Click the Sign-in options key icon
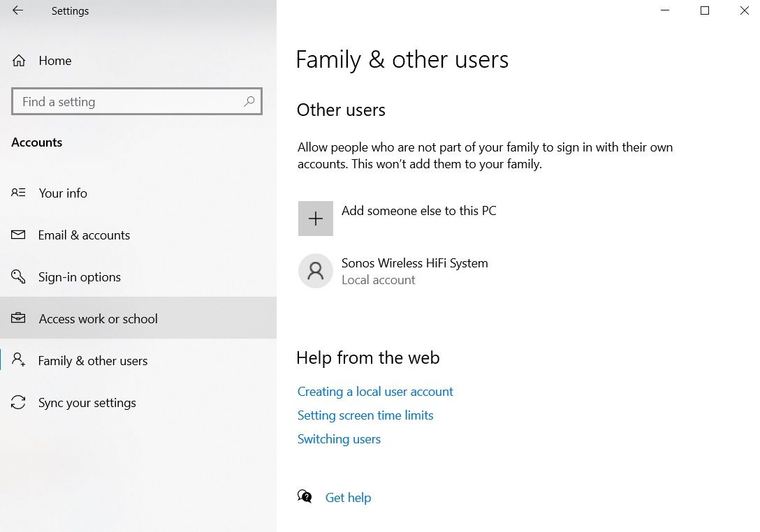 18,276
